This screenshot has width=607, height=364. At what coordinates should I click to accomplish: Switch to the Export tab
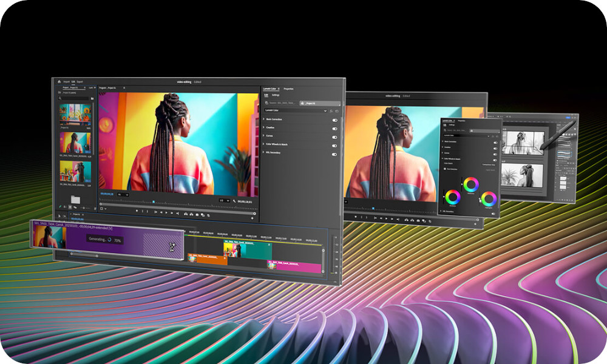coord(80,82)
